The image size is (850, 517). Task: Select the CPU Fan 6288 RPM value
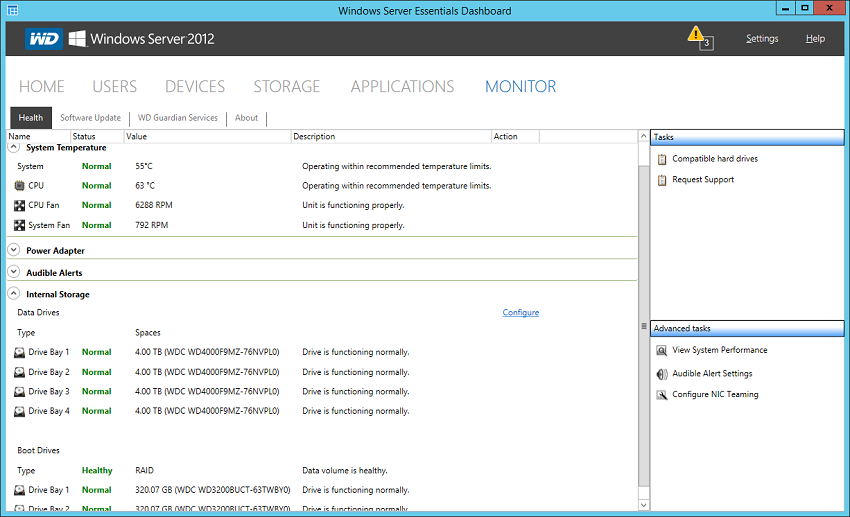[x=154, y=205]
